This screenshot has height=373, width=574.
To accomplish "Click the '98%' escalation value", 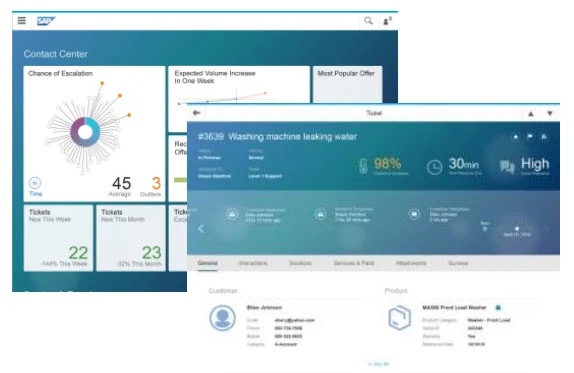I will (x=387, y=163).
